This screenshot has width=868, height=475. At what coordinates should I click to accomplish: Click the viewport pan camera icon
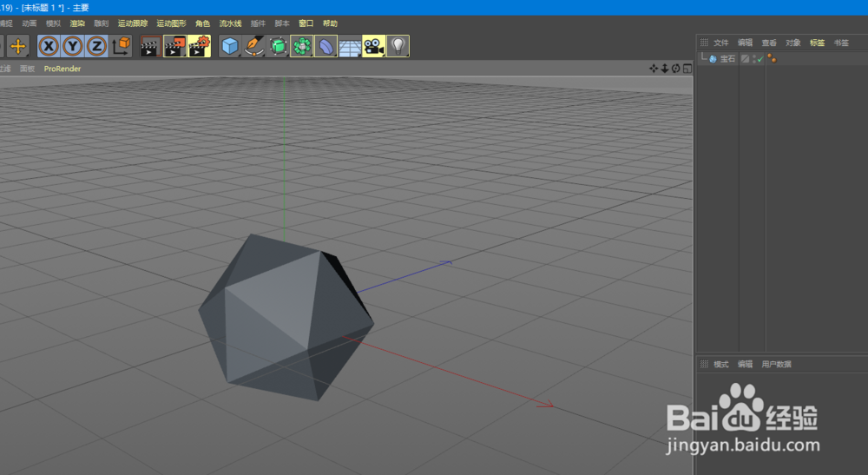654,69
